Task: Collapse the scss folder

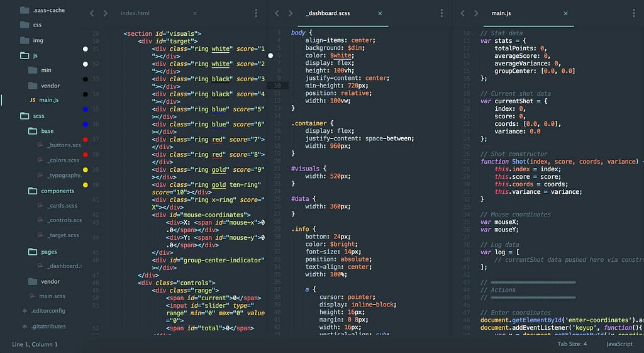Action: pyautogui.click(x=33, y=116)
